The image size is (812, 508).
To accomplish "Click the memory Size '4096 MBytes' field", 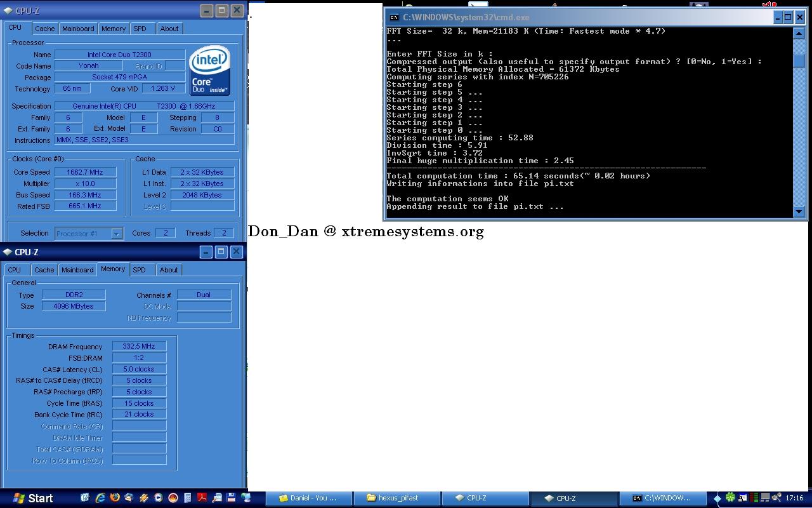I will pyautogui.click(x=74, y=306).
